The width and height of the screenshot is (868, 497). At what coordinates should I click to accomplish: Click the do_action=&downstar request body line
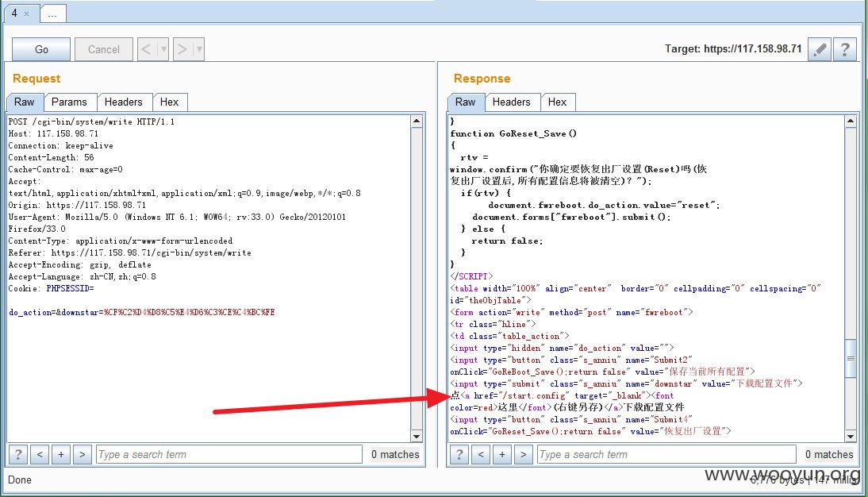coord(142,312)
